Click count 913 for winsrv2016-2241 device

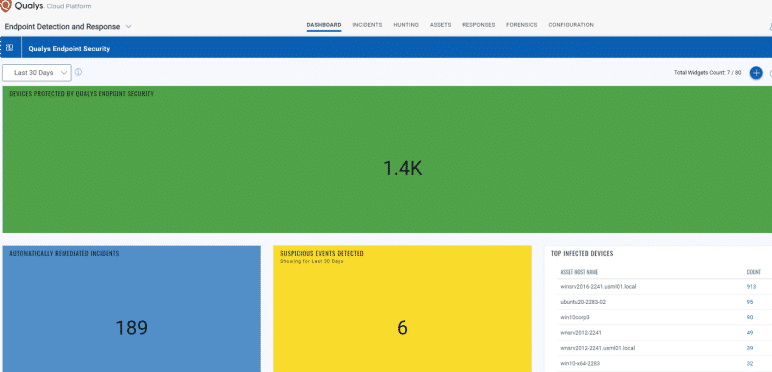(751, 286)
